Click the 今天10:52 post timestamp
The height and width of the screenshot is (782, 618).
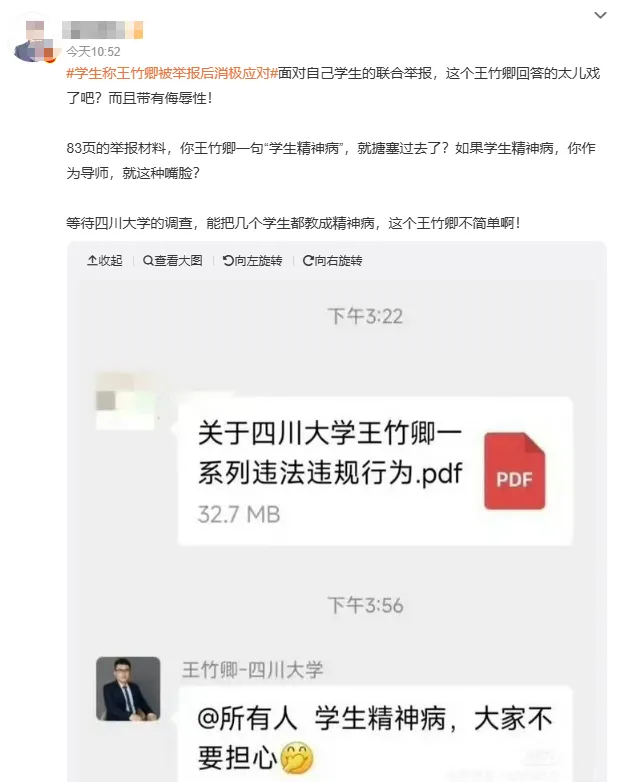pos(93,51)
